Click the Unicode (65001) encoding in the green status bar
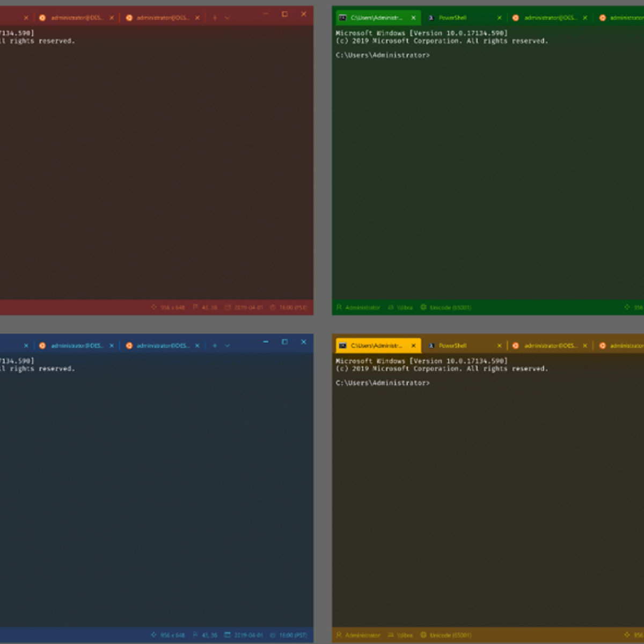Viewport: 644px width, 644px height. click(450, 308)
